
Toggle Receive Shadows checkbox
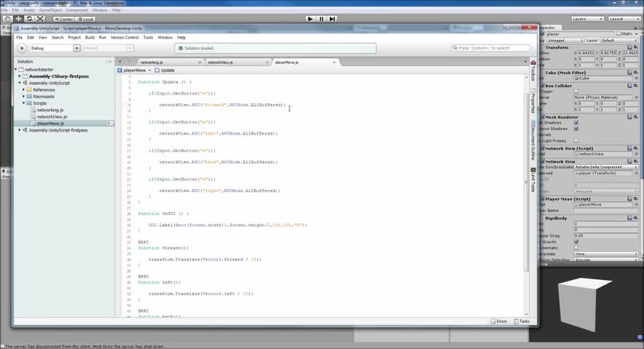(x=576, y=129)
